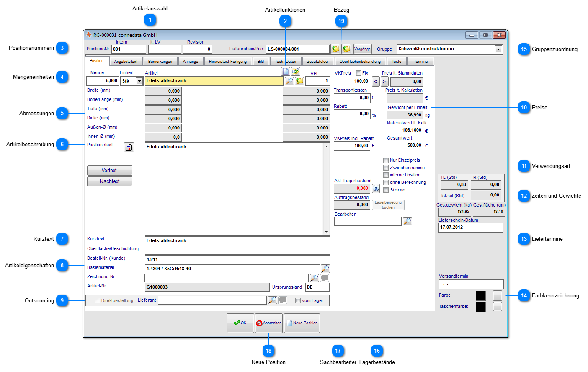Click the first folder icon beside Lieferschein/Pos. field
The width and height of the screenshot is (588, 372).
pos(335,49)
